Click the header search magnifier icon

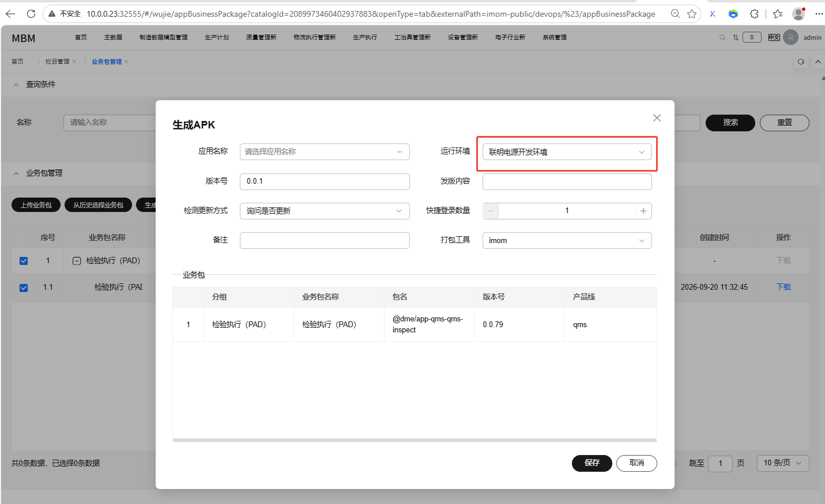[722, 37]
